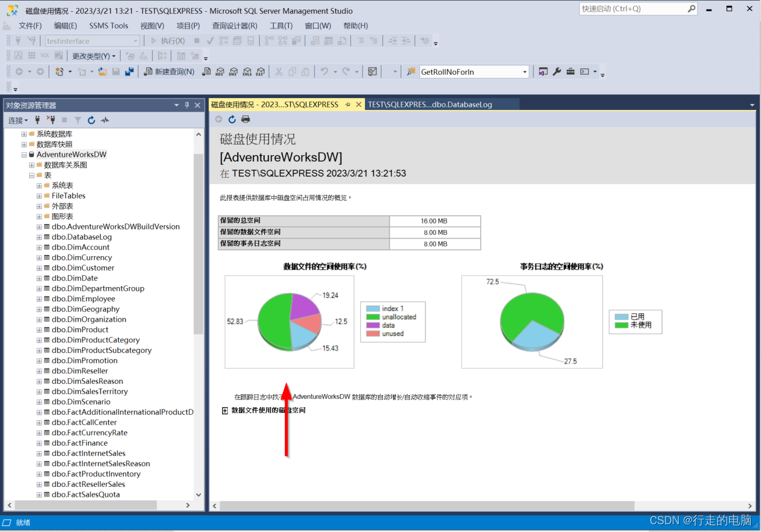Open the 帮助(H) menu
The width and height of the screenshot is (761, 532).
click(356, 26)
